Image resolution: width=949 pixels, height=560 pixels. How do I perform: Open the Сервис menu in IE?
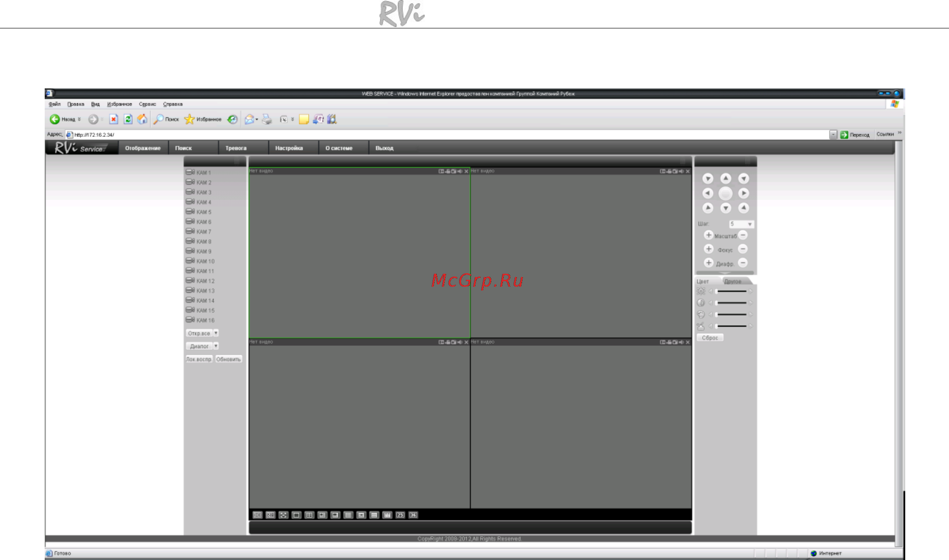click(147, 104)
